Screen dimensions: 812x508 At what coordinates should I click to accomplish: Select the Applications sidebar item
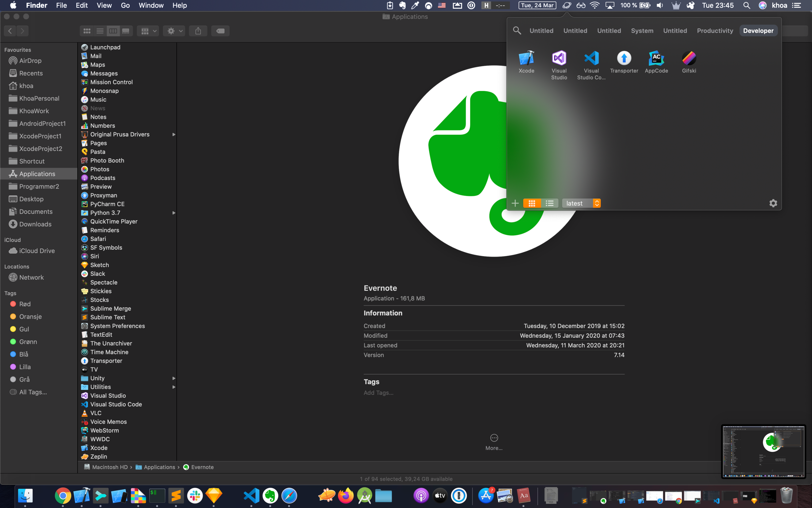click(x=39, y=174)
